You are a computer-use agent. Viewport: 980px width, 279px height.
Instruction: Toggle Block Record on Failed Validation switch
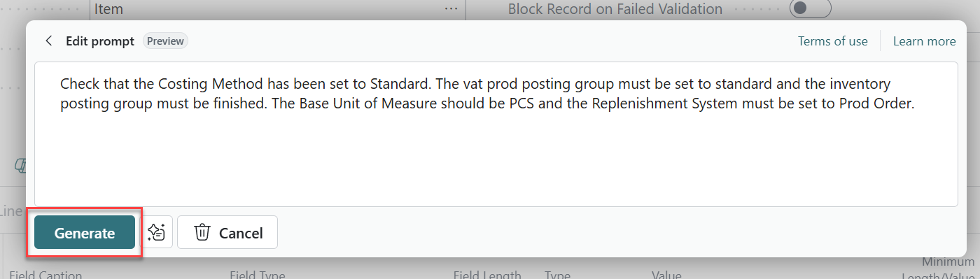[x=810, y=8]
